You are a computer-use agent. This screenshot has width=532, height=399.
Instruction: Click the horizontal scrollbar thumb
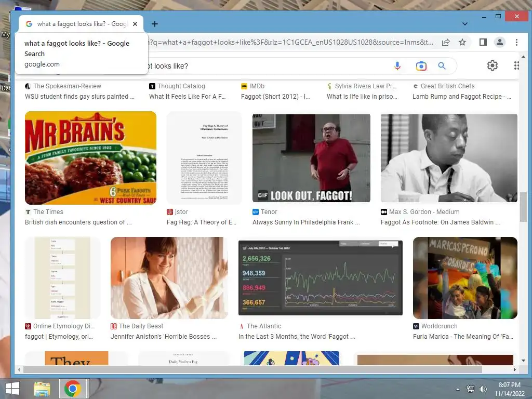click(253, 369)
